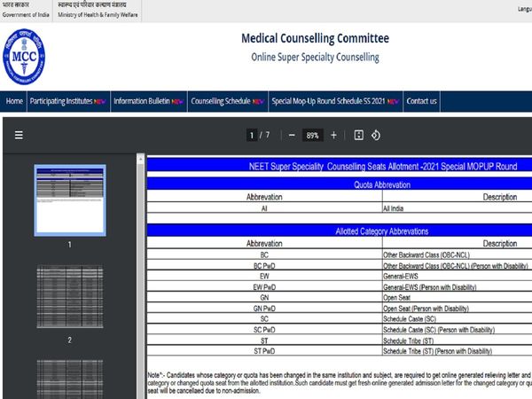The height and width of the screenshot is (399, 532).
Task: Click the SC abbreviation cell
Action: click(x=264, y=319)
